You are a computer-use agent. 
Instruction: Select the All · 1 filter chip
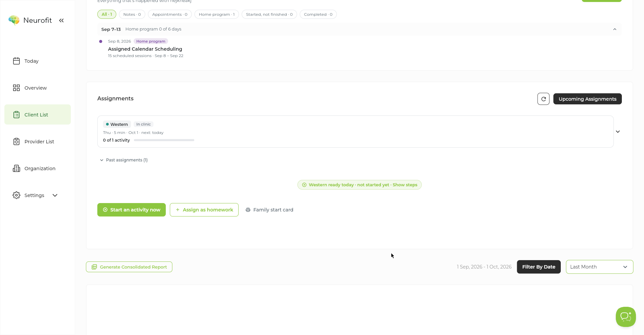pyautogui.click(x=107, y=14)
